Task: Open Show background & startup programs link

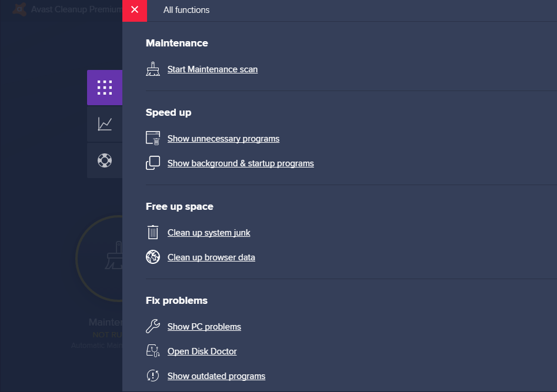Action: (241, 163)
